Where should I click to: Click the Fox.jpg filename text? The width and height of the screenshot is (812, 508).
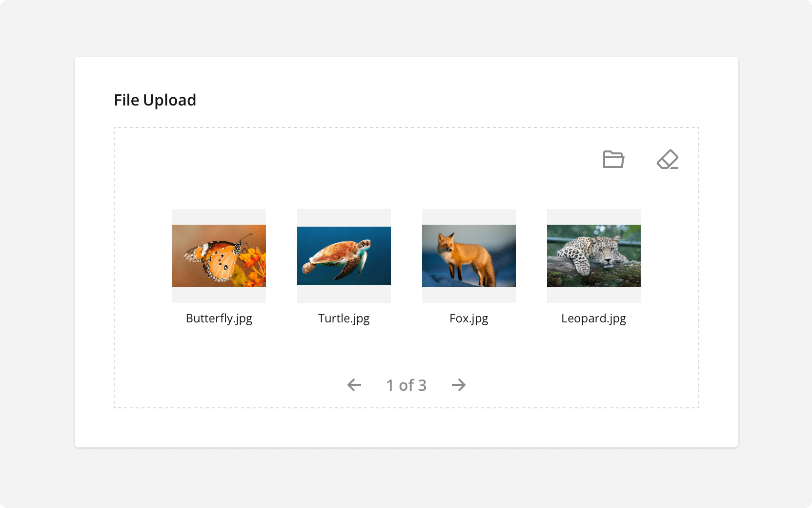tap(468, 318)
